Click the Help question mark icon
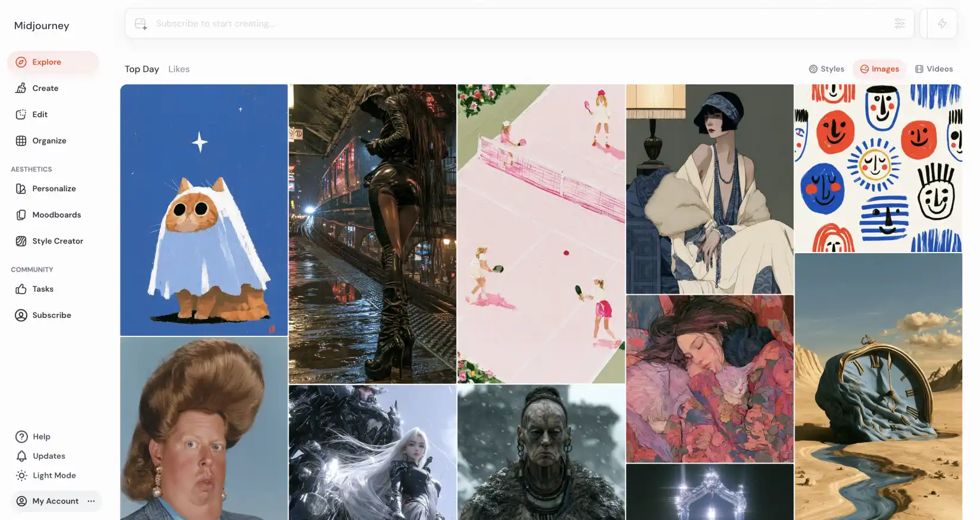 [21, 437]
